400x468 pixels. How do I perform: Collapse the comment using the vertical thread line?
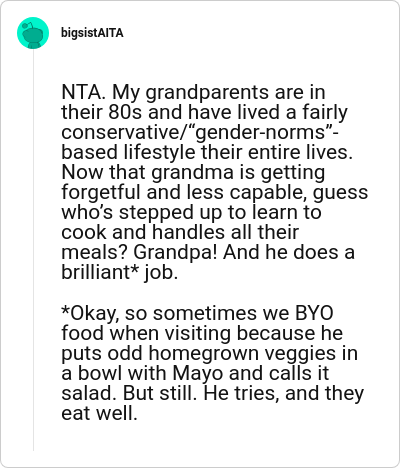pos(33,250)
